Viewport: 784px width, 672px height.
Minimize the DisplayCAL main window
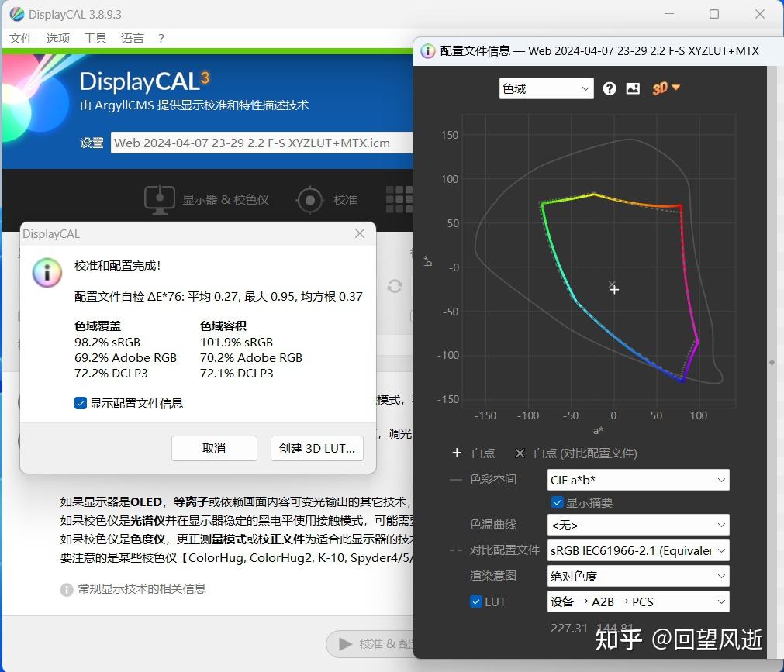pyautogui.click(x=669, y=14)
